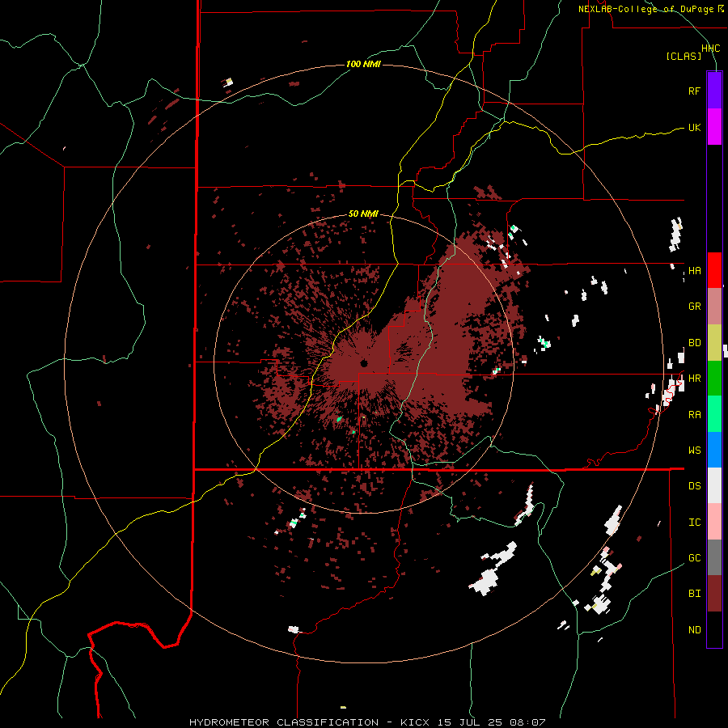Click the 'IC' legend label

pyautogui.click(x=694, y=523)
